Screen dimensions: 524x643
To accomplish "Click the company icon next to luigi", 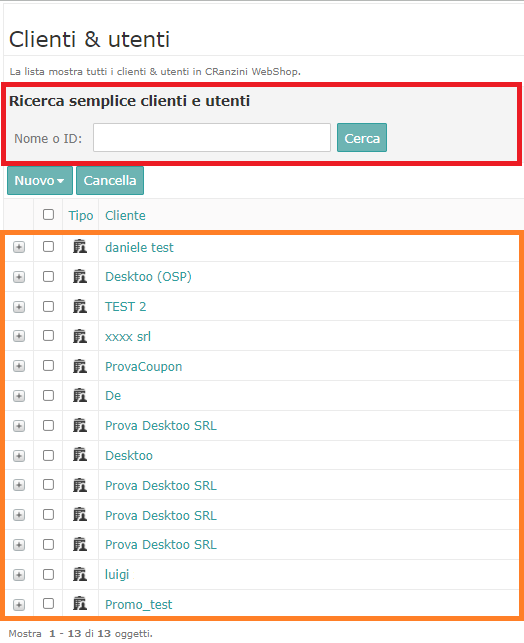I will click(80, 574).
